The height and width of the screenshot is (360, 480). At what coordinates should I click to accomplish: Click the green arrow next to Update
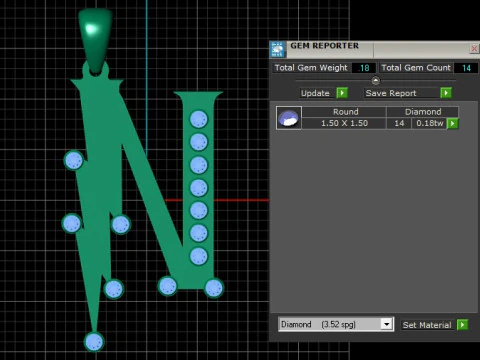click(x=342, y=93)
